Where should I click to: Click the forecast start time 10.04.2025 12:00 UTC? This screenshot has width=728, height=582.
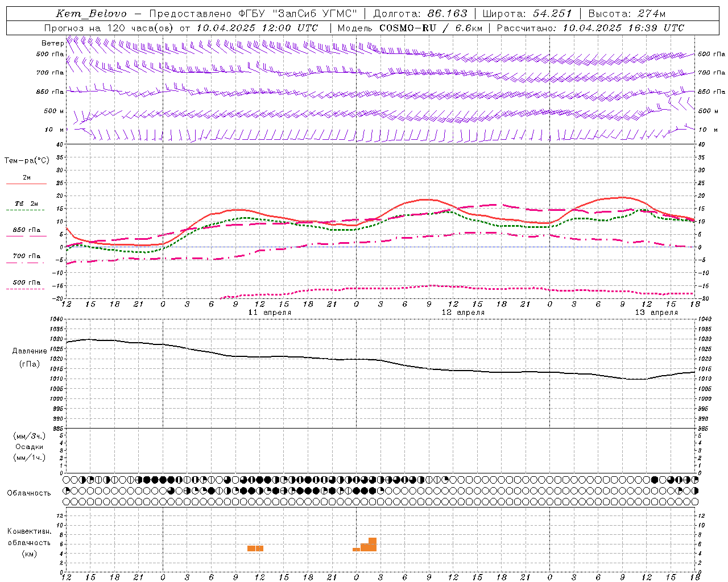pos(257,28)
